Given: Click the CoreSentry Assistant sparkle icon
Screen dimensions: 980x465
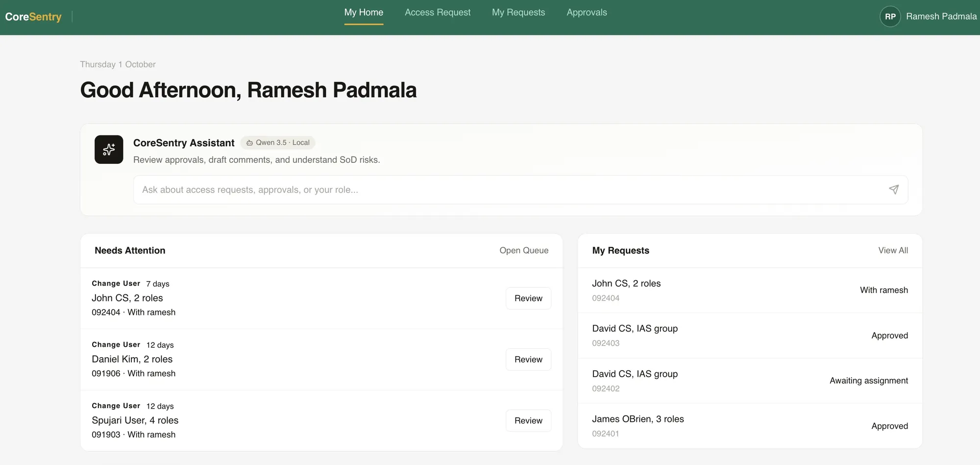Looking at the screenshot, I should [109, 150].
